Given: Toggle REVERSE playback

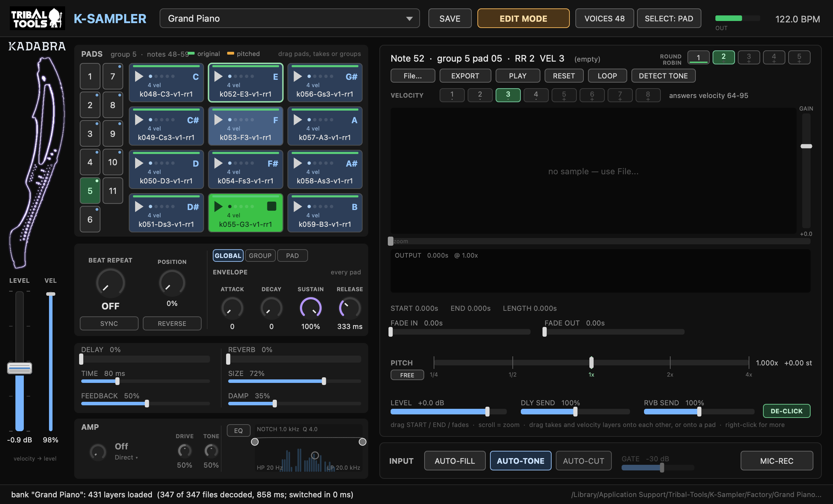Looking at the screenshot, I should pos(172,323).
